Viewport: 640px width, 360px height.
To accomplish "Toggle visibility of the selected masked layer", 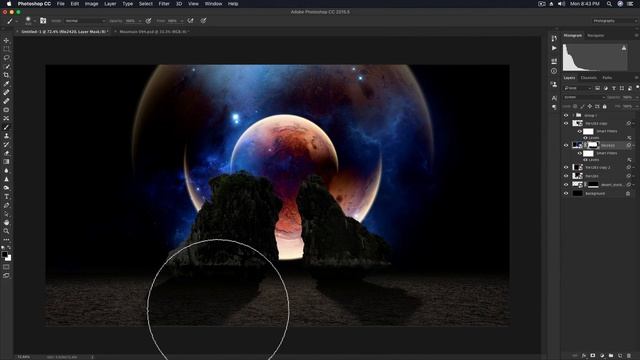I will click(566, 145).
